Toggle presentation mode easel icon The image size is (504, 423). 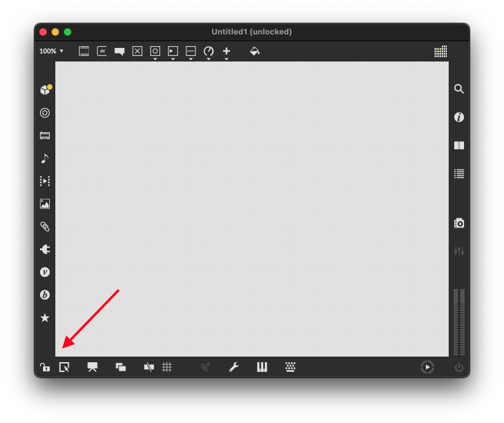(93, 367)
